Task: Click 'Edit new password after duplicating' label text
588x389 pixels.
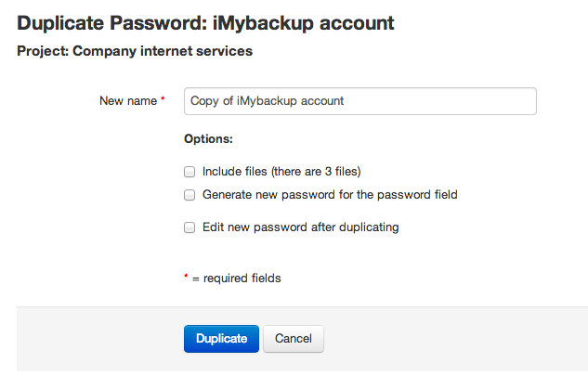Action: pos(301,227)
